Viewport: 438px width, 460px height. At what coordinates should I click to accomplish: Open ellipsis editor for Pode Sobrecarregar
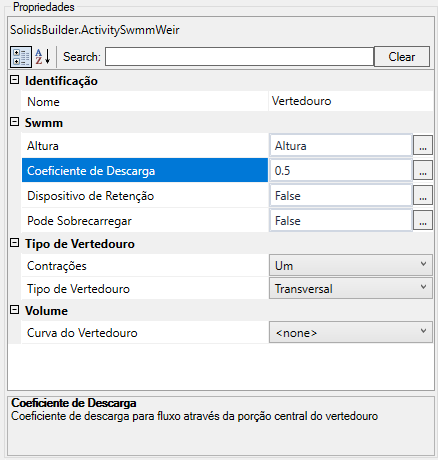(423, 220)
